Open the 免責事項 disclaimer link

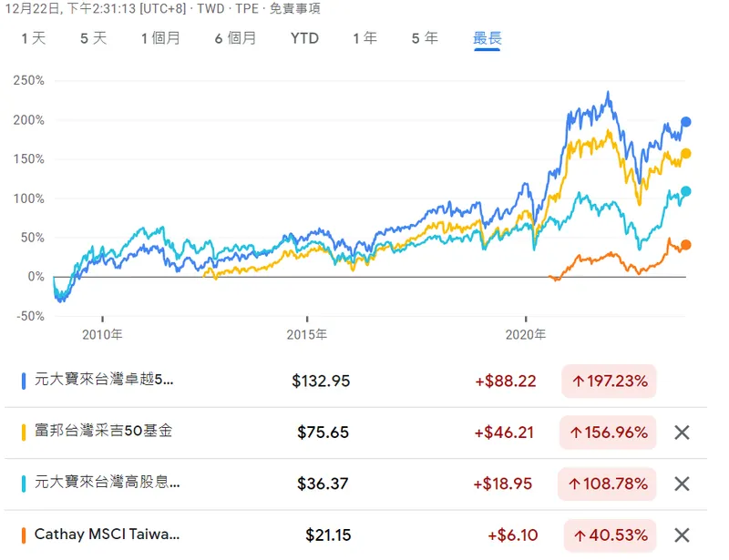coord(295,8)
